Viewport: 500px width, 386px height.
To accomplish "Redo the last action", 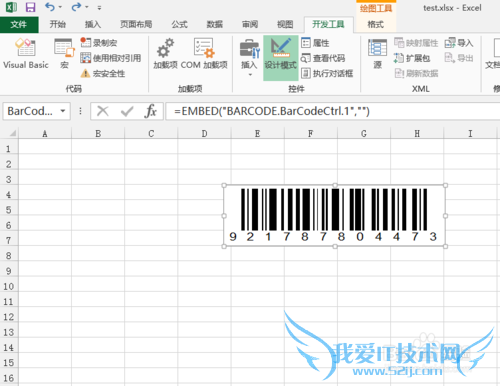I will click(76, 7).
